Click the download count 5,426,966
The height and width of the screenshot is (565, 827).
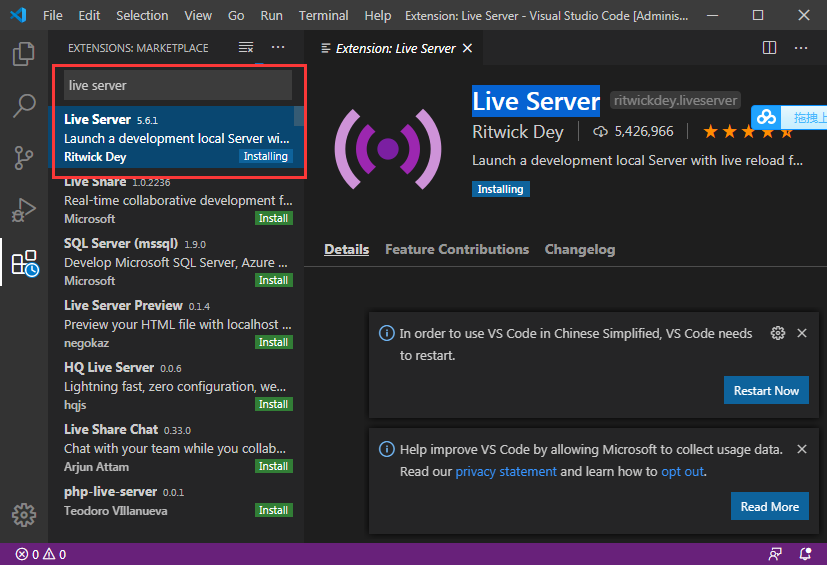point(633,131)
